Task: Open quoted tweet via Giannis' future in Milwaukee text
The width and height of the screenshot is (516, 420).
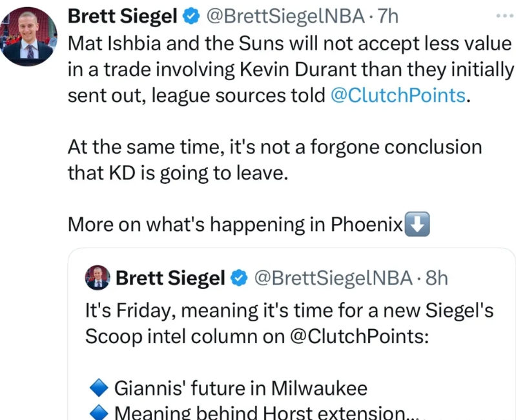Action: click(x=240, y=388)
